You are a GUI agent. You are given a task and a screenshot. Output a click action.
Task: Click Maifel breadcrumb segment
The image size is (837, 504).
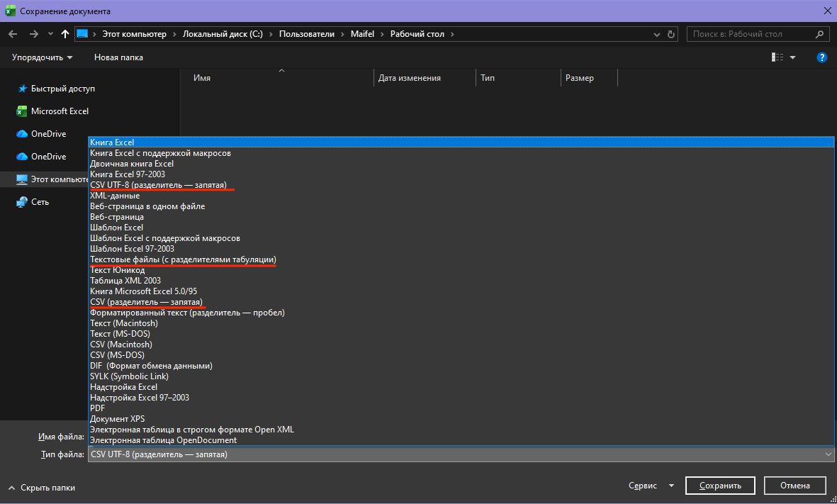362,34
